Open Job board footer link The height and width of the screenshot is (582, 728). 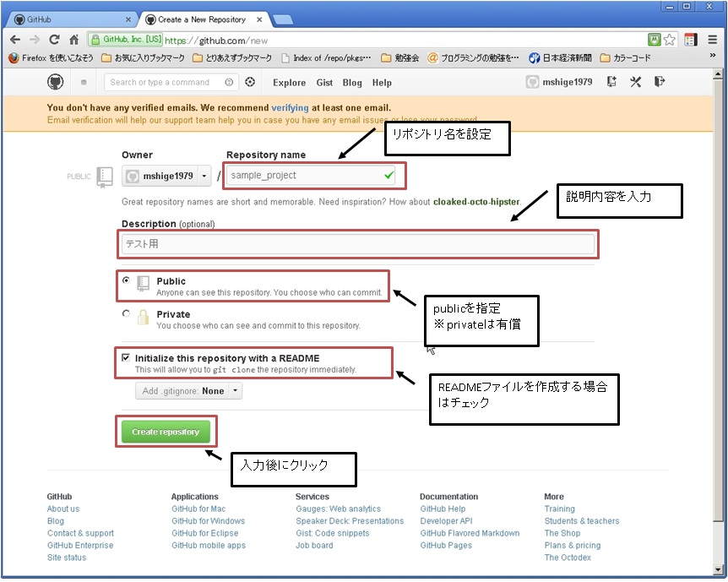pos(314,545)
